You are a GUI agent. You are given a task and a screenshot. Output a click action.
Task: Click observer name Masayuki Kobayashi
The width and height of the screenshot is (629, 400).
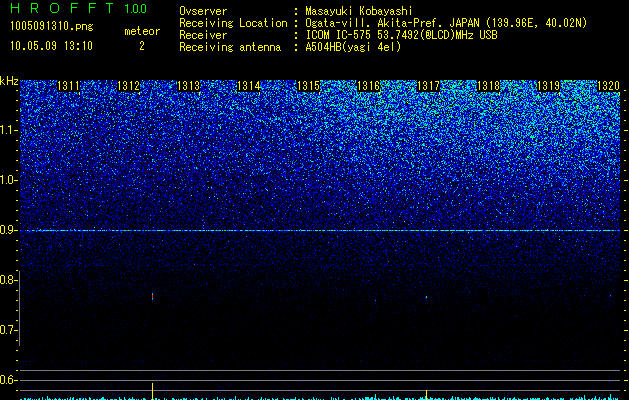[x=359, y=11]
